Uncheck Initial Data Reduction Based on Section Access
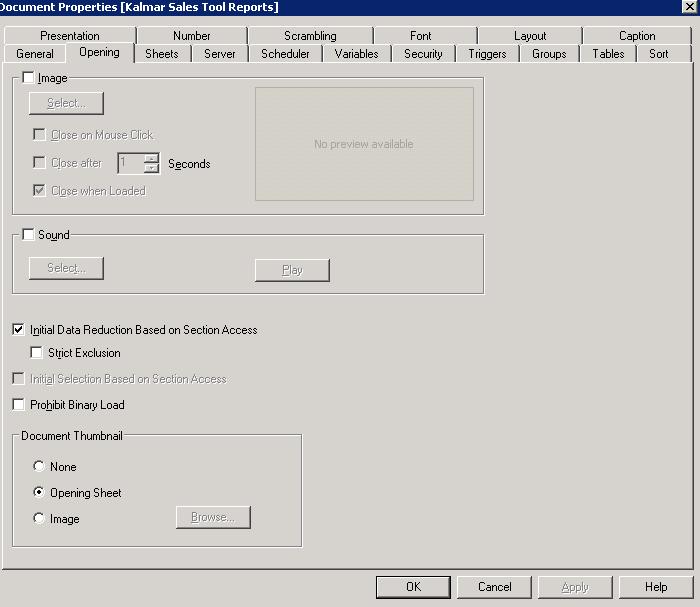 click(x=18, y=329)
